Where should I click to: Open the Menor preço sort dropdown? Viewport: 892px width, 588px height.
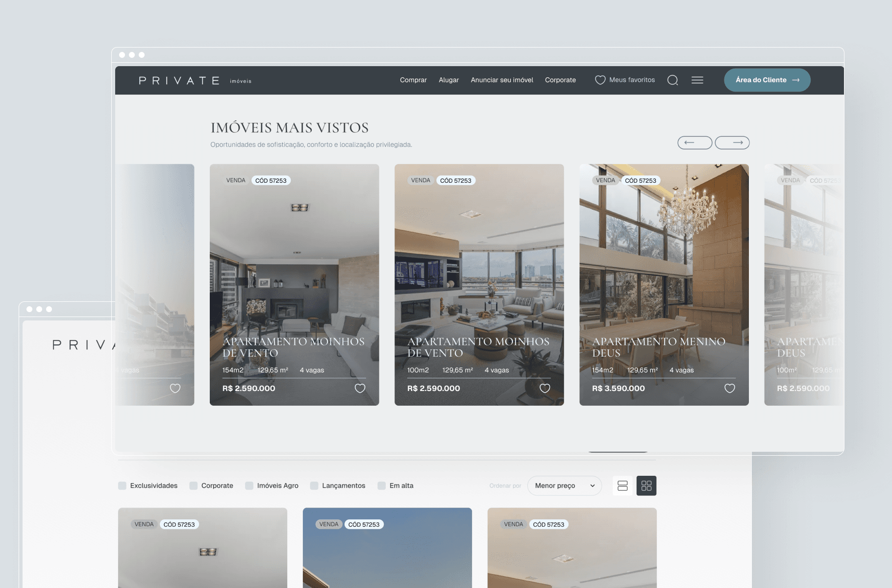[565, 486]
